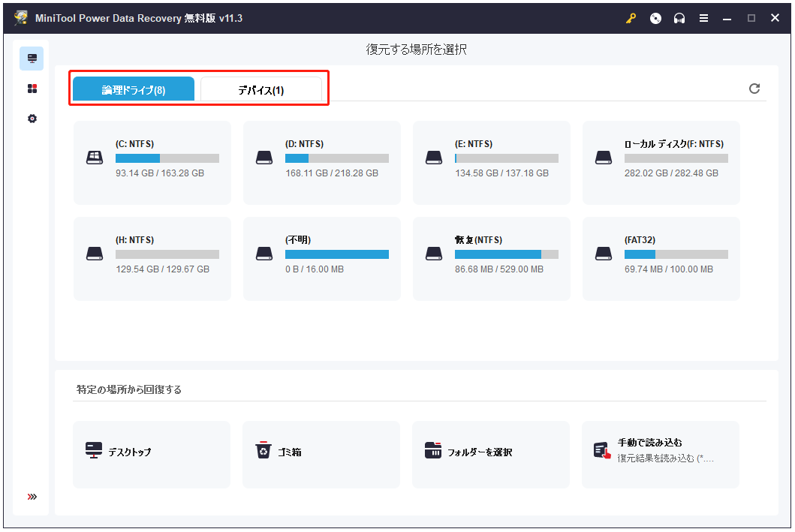Switch to the デバイス(1) tab

pyautogui.click(x=260, y=88)
